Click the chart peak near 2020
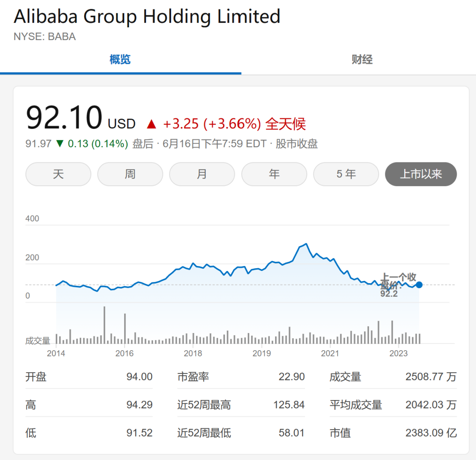This screenshot has height=460, width=476. pos(306,244)
